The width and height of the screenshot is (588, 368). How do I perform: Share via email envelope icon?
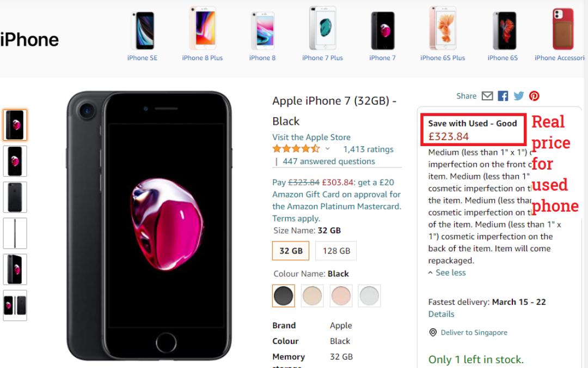pos(487,96)
